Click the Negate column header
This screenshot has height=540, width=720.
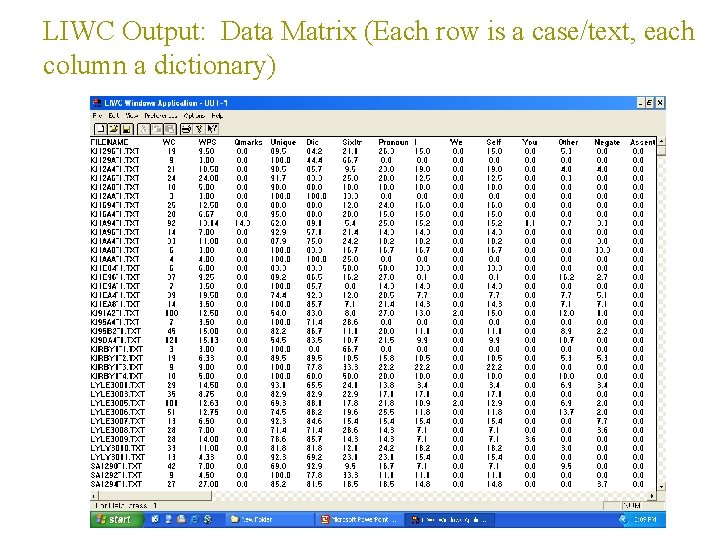pos(607,142)
